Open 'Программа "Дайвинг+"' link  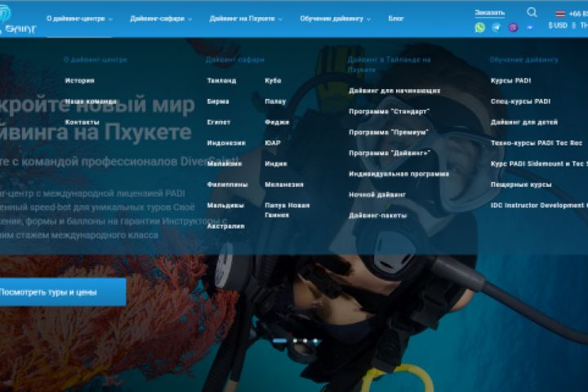(x=390, y=154)
